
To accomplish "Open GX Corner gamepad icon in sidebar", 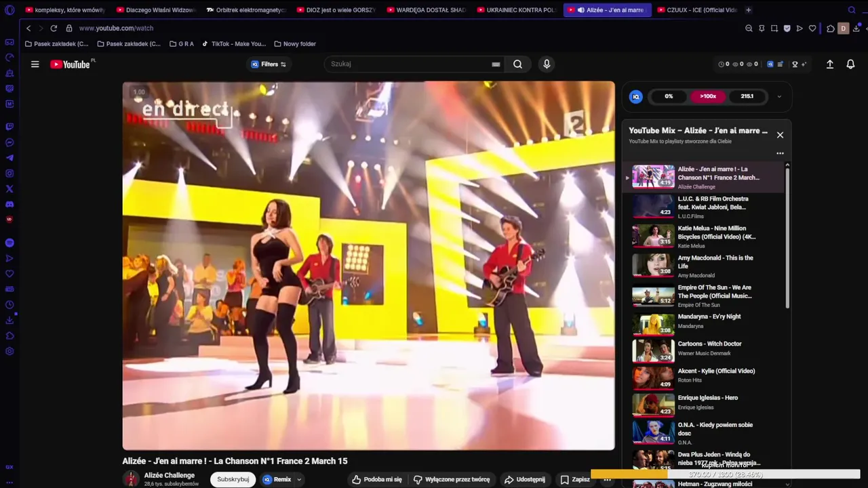I will pyautogui.click(x=9, y=42).
